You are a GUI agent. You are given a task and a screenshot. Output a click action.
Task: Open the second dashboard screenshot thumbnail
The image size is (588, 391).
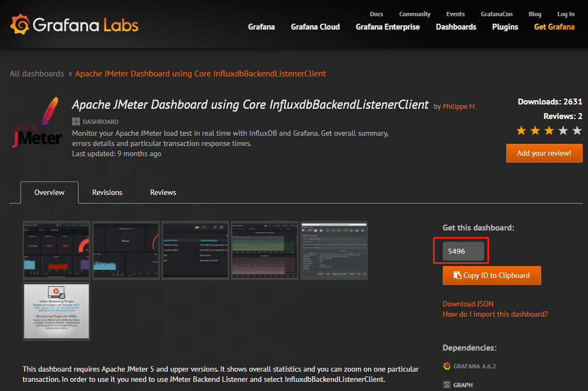[126, 250]
